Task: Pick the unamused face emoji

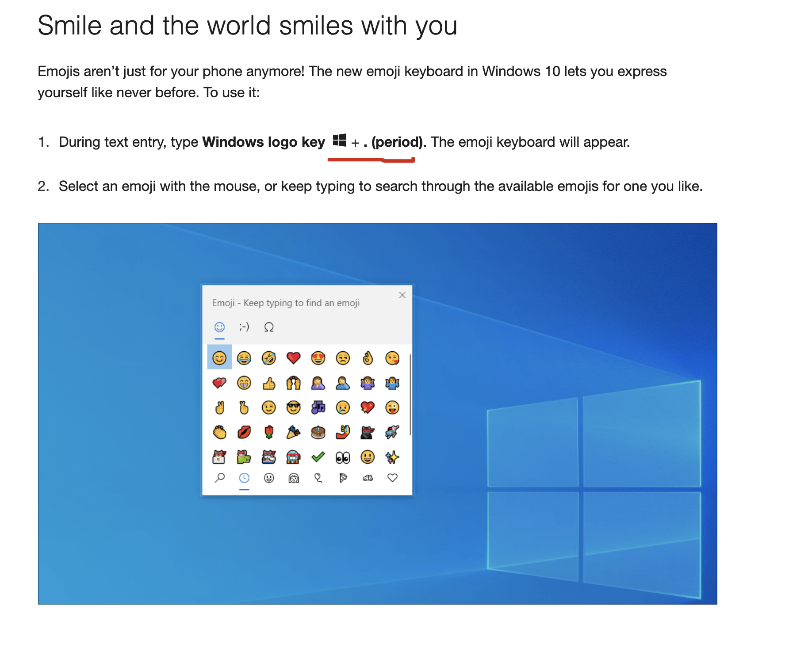Action: coord(343,358)
